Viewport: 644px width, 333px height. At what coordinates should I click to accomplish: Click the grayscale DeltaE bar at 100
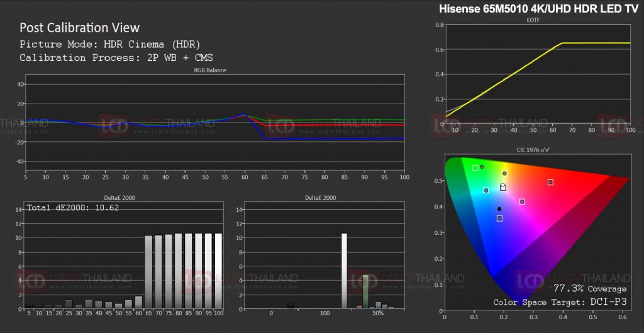click(x=218, y=271)
